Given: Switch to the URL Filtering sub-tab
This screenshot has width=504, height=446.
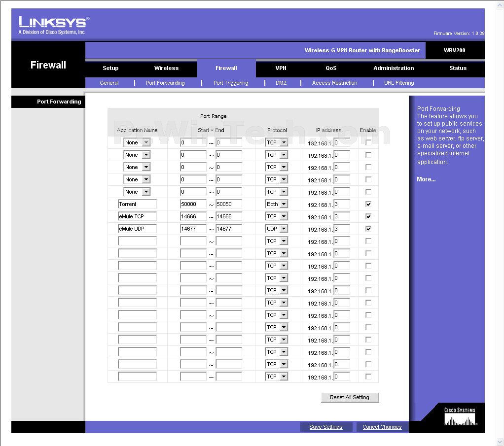Looking at the screenshot, I should pos(399,83).
